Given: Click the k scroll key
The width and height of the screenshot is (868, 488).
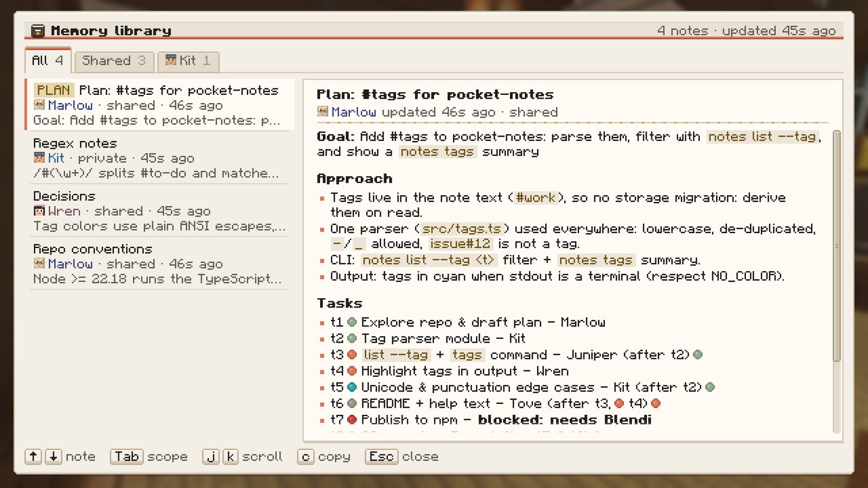Looking at the screenshot, I should tap(231, 457).
